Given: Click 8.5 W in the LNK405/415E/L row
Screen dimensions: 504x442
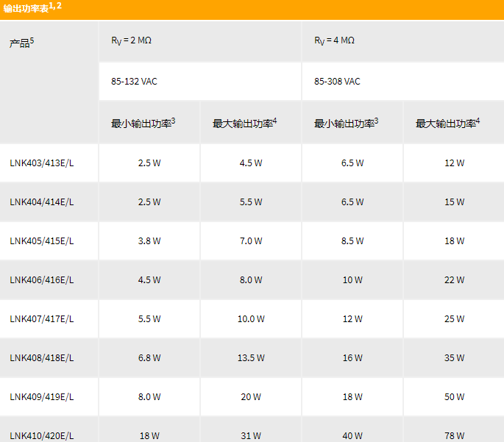Looking at the screenshot, I should (x=352, y=241).
